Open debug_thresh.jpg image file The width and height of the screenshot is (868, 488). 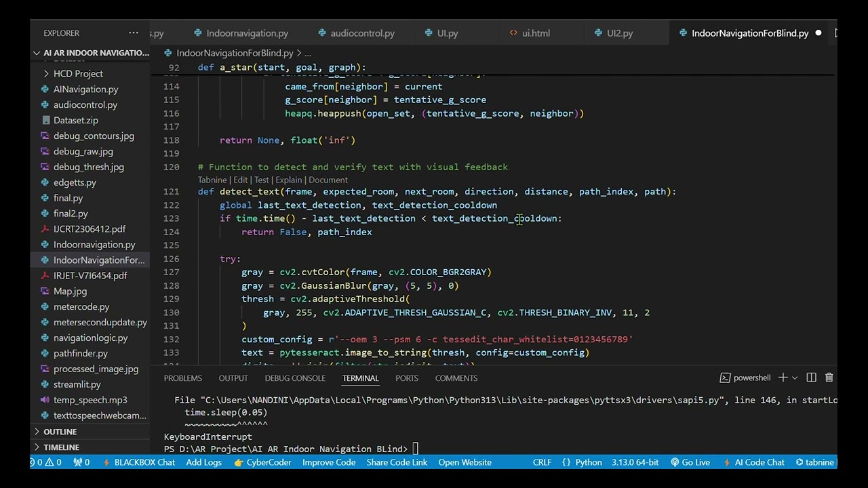88,167
